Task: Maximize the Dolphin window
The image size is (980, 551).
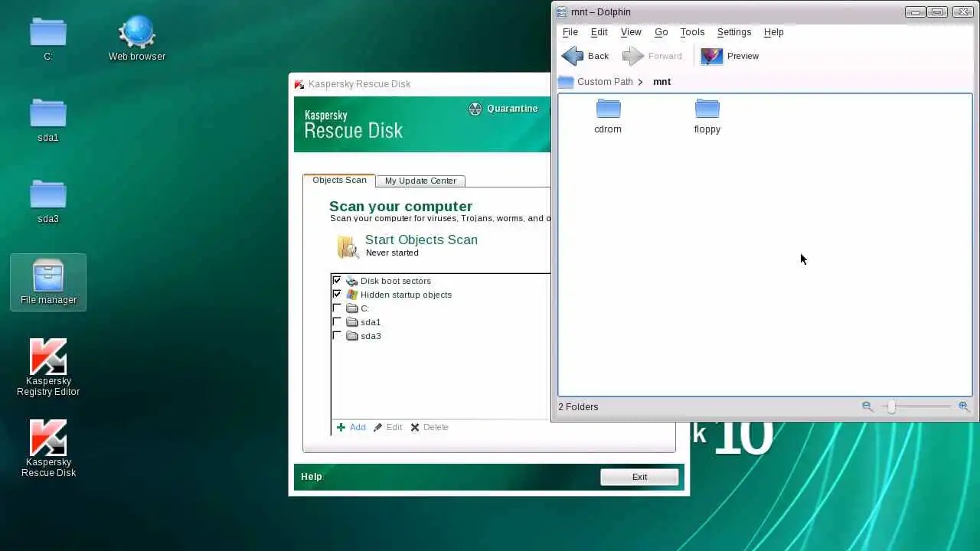Action: [x=938, y=12]
